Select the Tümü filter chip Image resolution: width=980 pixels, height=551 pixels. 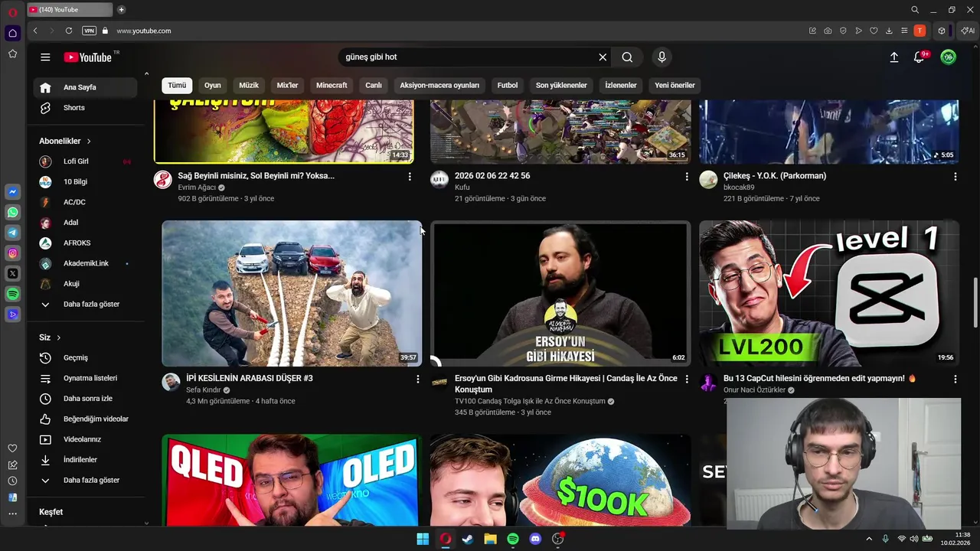(x=177, y=85)
